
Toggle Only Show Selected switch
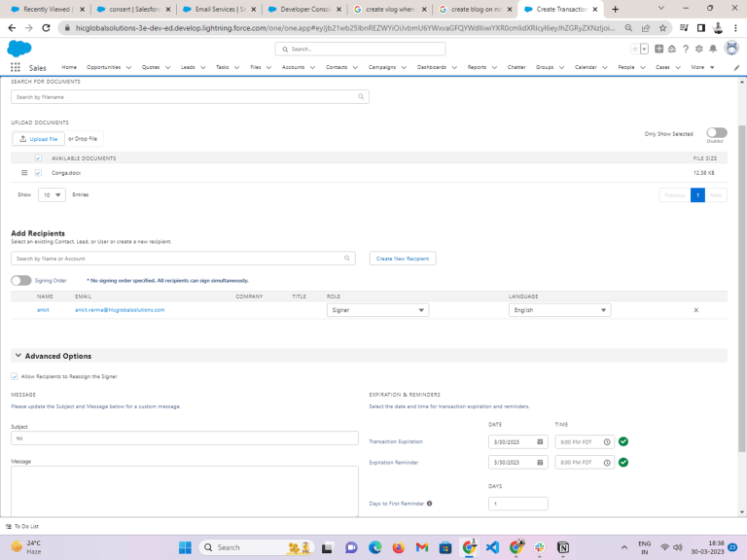717,133
